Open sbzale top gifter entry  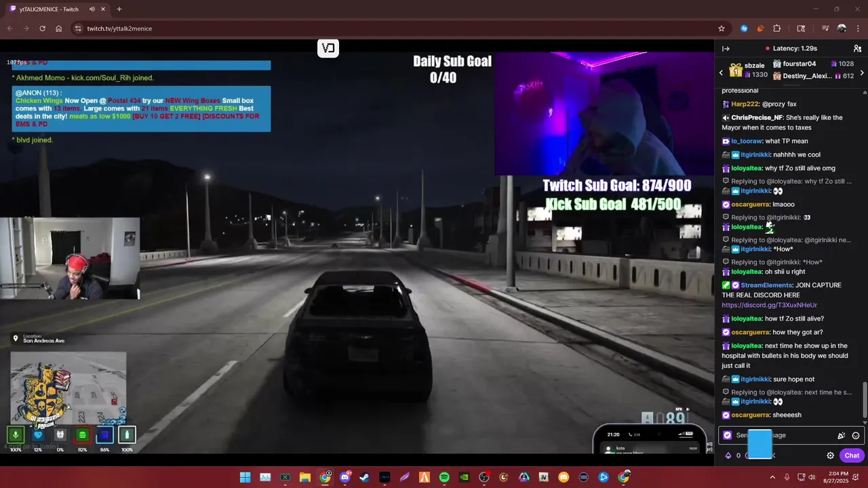(x=749, y=70)
